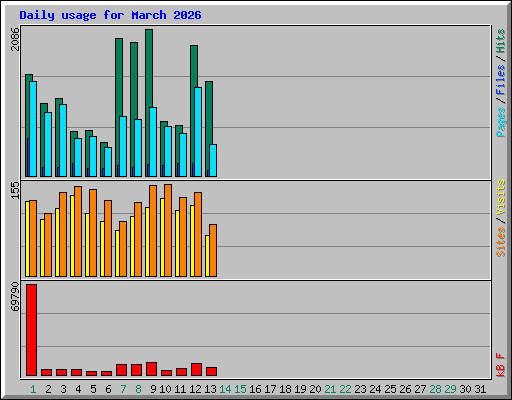Click green day 15 on the x-axis
This screenshot has height=400, width=512.
coord(240,389)
